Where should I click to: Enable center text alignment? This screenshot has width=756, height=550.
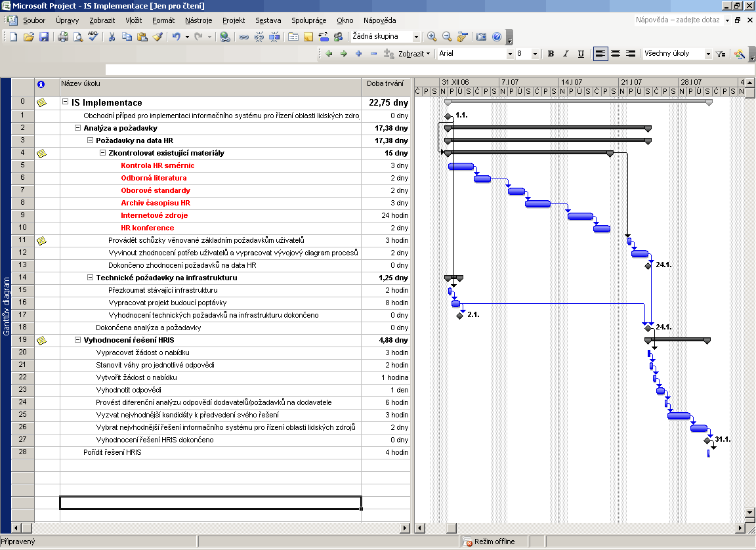615,54
